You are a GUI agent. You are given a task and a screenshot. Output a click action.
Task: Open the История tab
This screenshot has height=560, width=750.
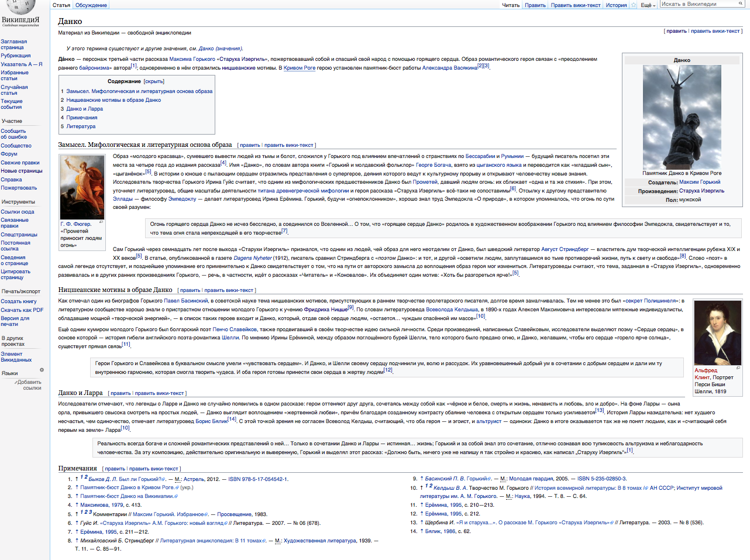click(x=616, y=5)
